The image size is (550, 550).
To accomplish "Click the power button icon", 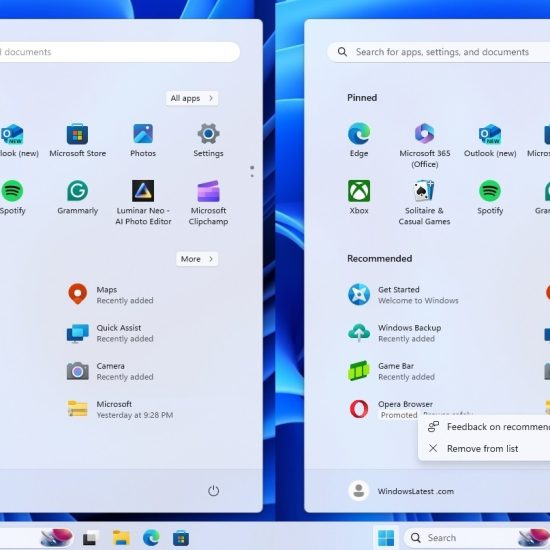I will click(x=213, y=490).
